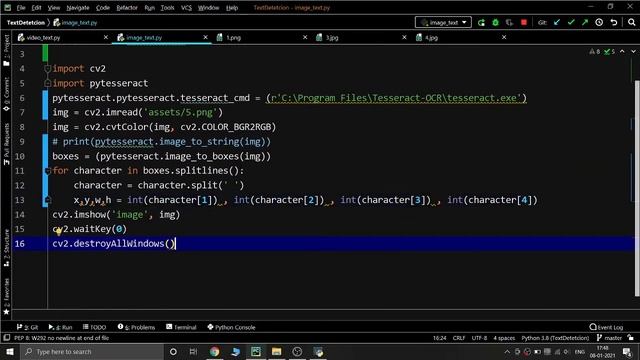Update project via blue Git arrow

[557, 22]
